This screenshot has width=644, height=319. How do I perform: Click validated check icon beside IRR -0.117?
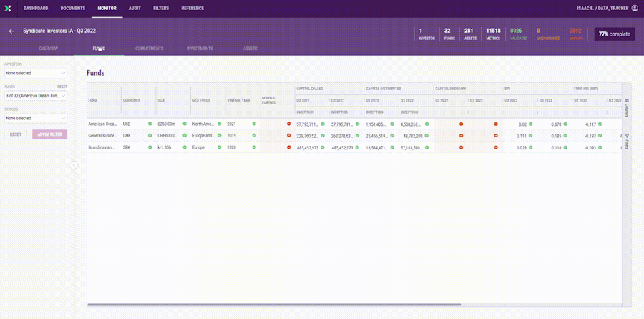tap(600, 124)
